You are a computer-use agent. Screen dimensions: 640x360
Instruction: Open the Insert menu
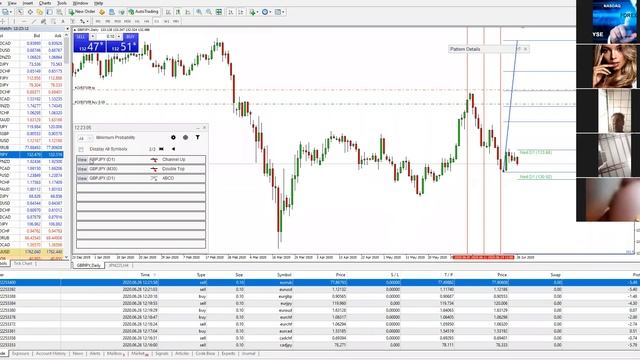click(28, 3)
